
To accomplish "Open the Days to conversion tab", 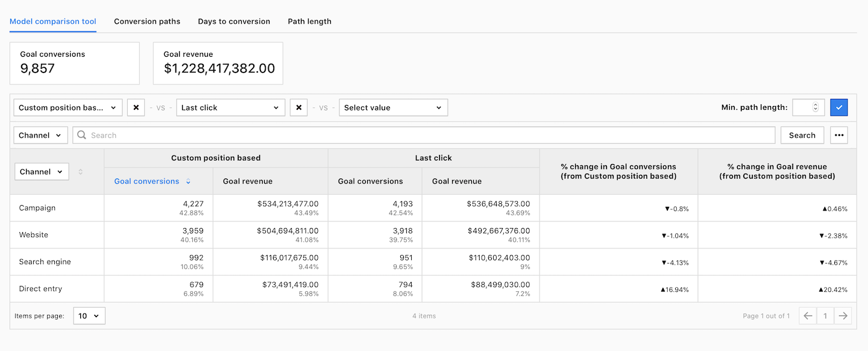I will pyautogui.click(x=234, y=22).
